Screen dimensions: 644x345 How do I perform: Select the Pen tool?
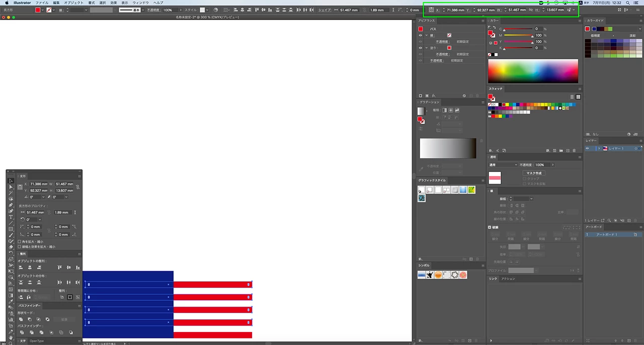pos(11,205)
